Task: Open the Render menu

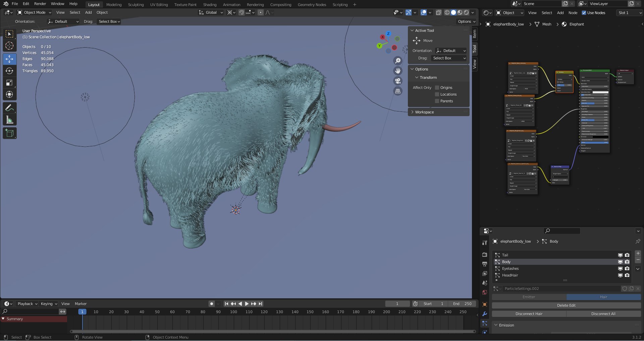Action: pos(40,4)
